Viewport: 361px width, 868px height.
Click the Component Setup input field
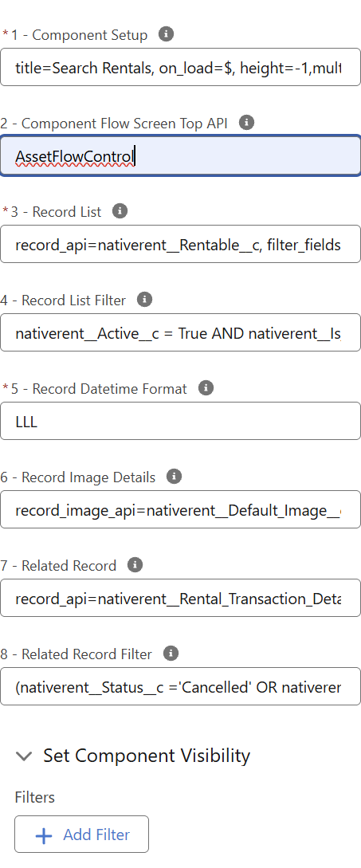(180, 68)
